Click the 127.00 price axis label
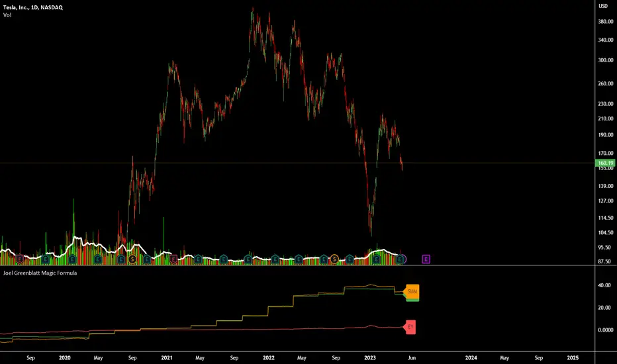This screenshot has height=364, width=617. click(x=606, y=201)
